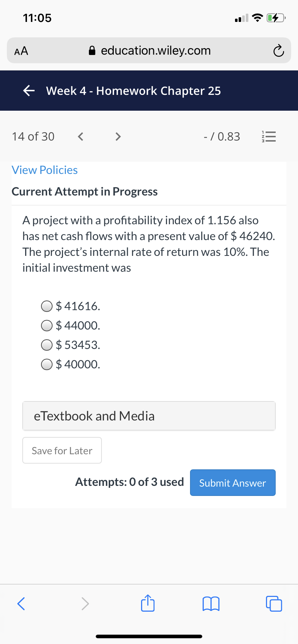The image size is (298, 644).
Task: Choose the $ 53453 radio button
Action: pos(47,345)
